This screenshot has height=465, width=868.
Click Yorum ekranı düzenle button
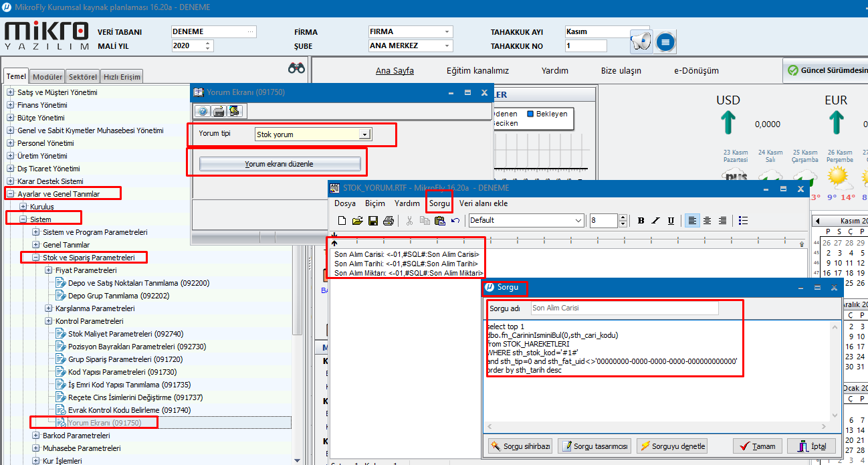tap(280, 164)
